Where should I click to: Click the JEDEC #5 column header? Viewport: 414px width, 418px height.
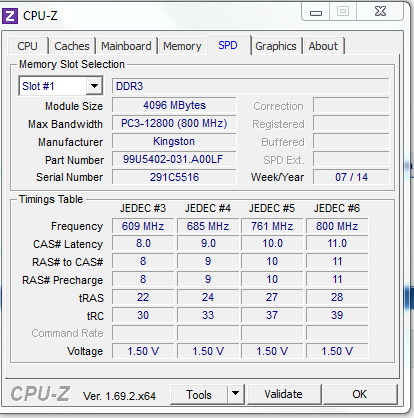pyautogui.click(x=272, y=208)
